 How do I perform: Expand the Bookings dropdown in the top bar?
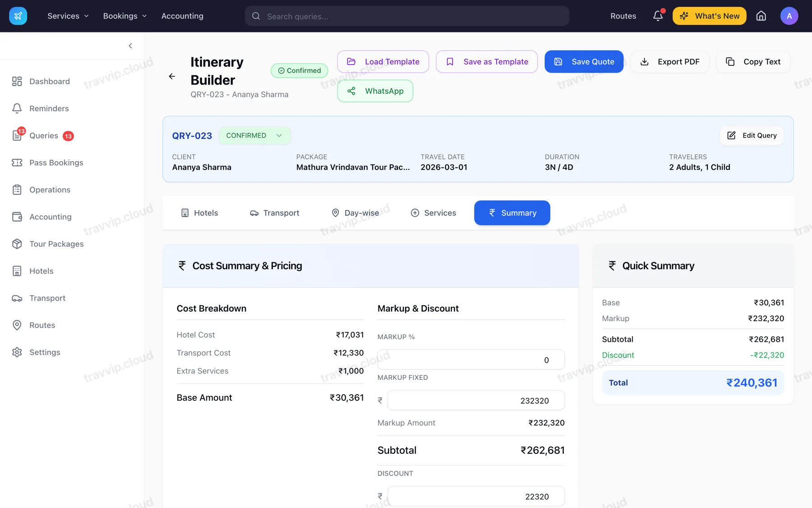(125, 16)
